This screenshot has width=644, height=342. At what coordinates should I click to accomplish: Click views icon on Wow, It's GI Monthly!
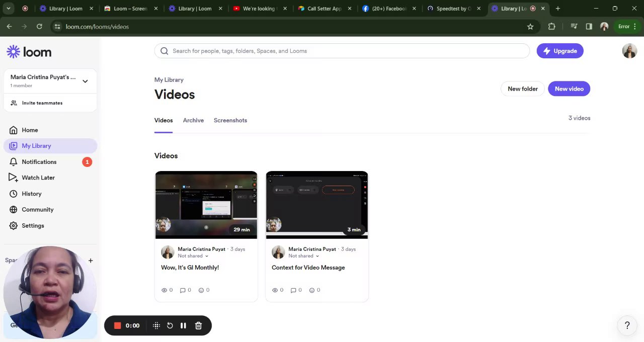pos(164,290)
